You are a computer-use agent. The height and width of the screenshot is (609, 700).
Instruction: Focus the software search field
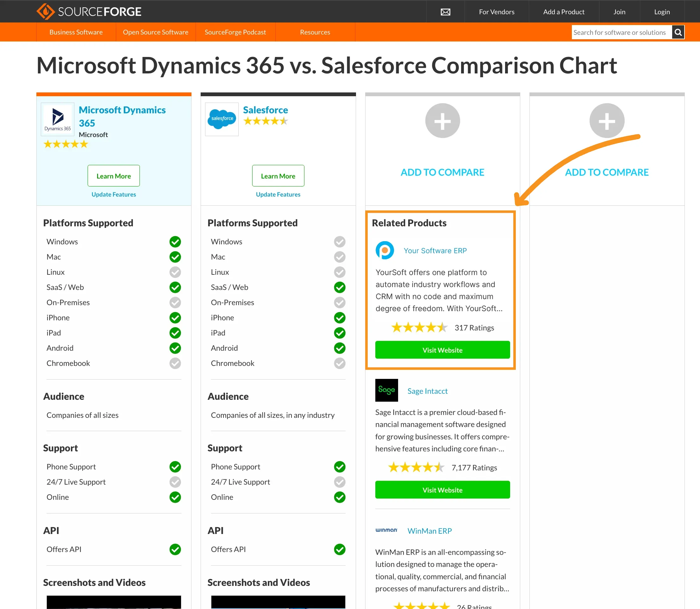coord(622,32)
